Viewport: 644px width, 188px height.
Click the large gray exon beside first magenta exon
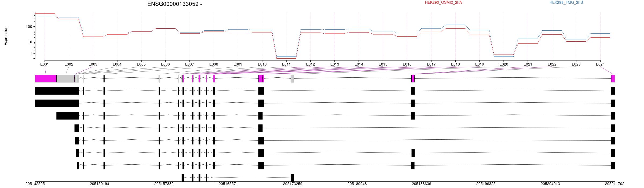tap(65, 78)
